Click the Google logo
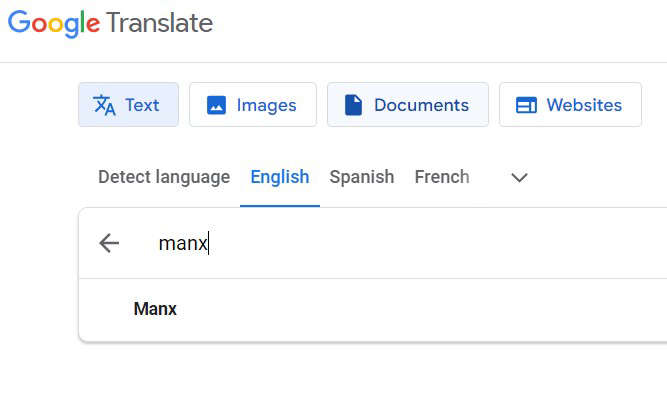667x402 pixels. pyautogui.click(x=54, y=23)
